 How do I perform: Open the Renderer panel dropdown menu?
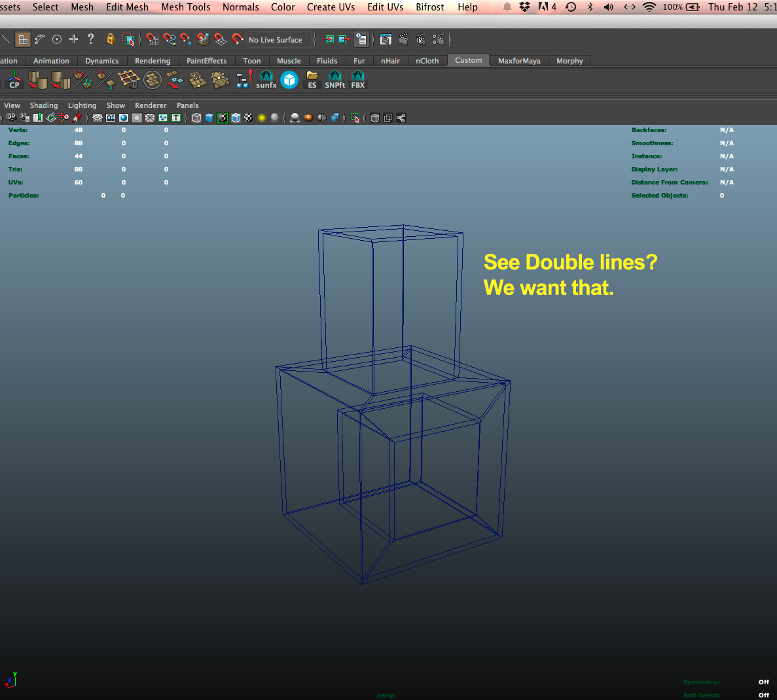click(x=151, y=105)
